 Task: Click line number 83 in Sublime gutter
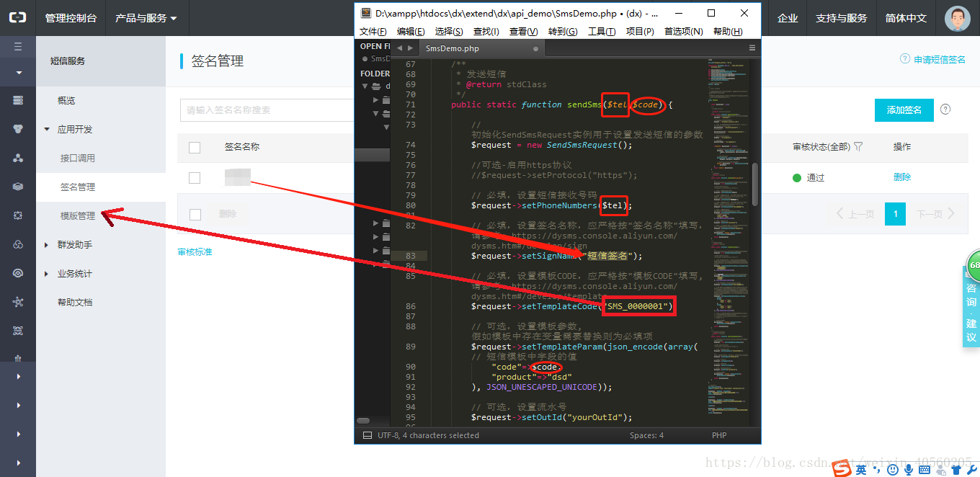[x=411, y=256]
